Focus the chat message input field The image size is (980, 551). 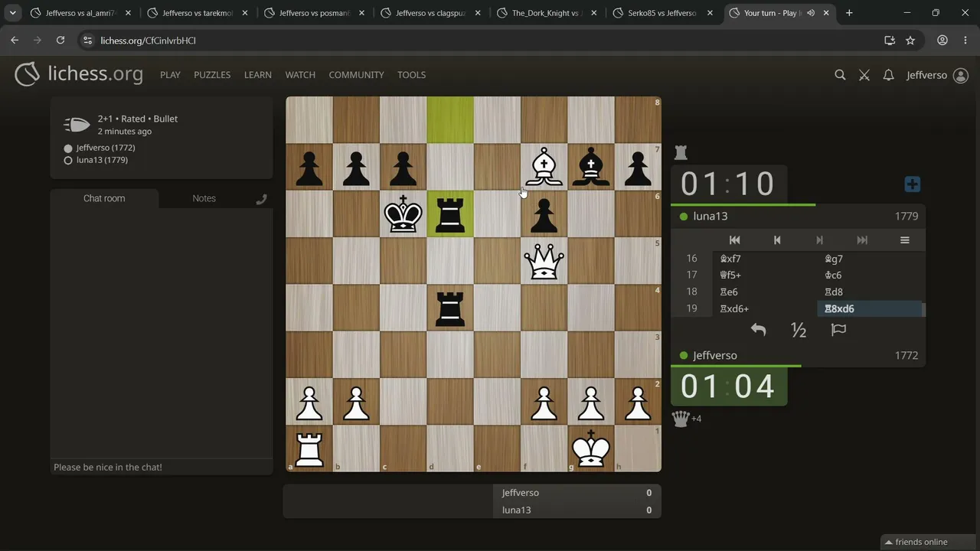pyautogui.click(x=161, y=467)
